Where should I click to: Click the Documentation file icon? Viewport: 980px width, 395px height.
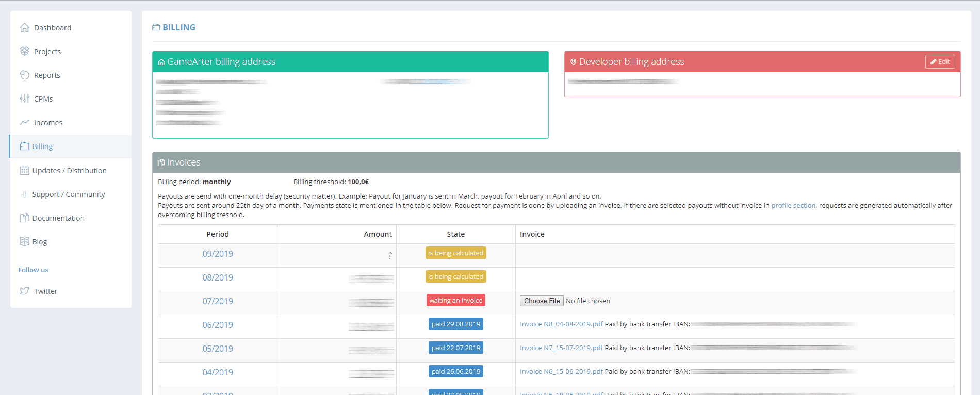(24, 218)
